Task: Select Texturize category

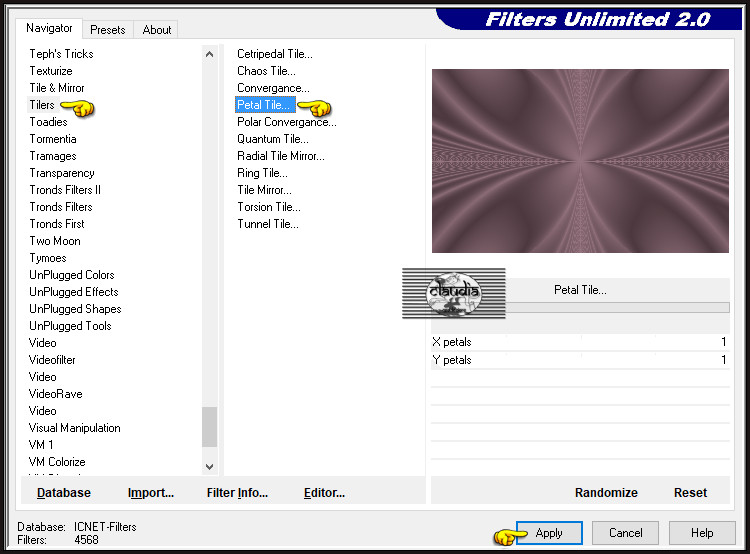Action: 51,71
